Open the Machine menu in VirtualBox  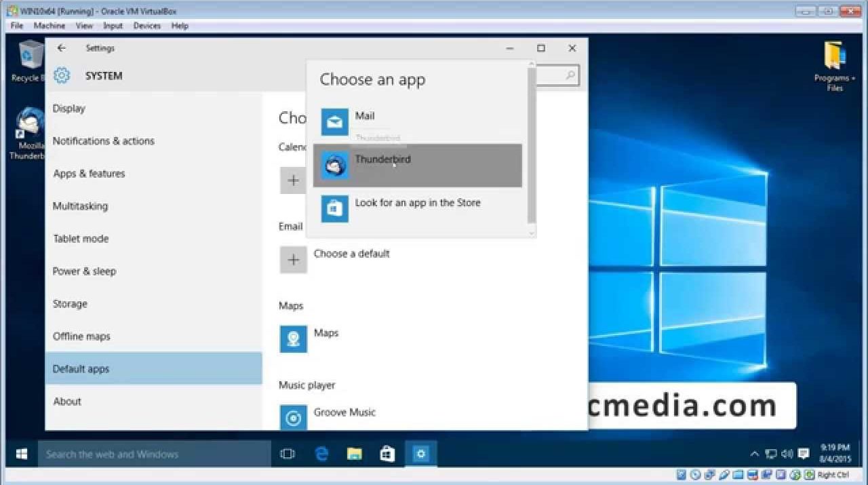click(x=50, y=26)
